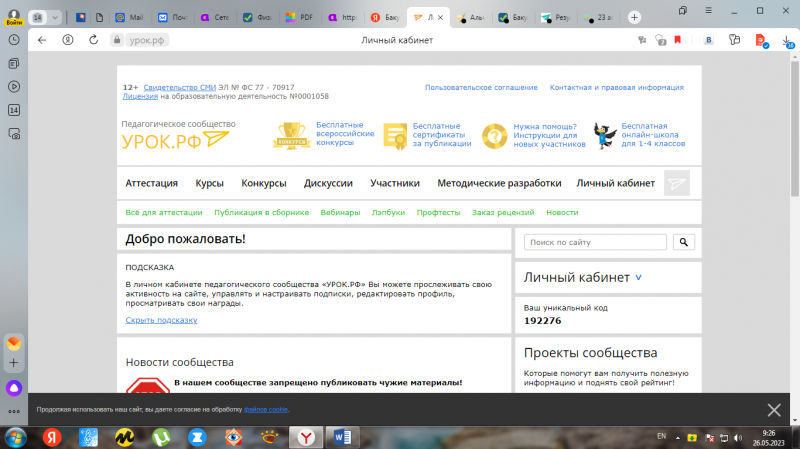Open new tab with the plus button
This screenshot has width=800, height=449.
tap(634, 17)
